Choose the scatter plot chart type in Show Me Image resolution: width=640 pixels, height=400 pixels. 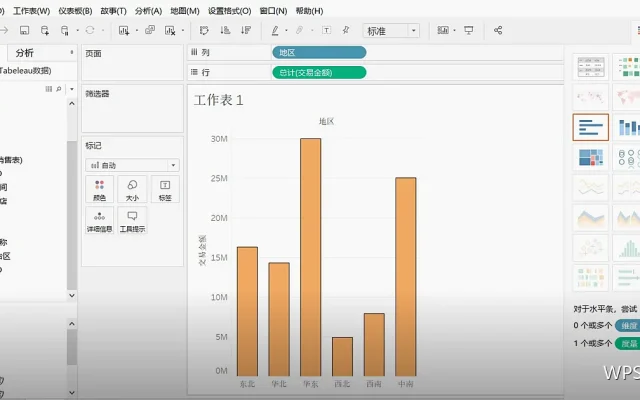591,248
